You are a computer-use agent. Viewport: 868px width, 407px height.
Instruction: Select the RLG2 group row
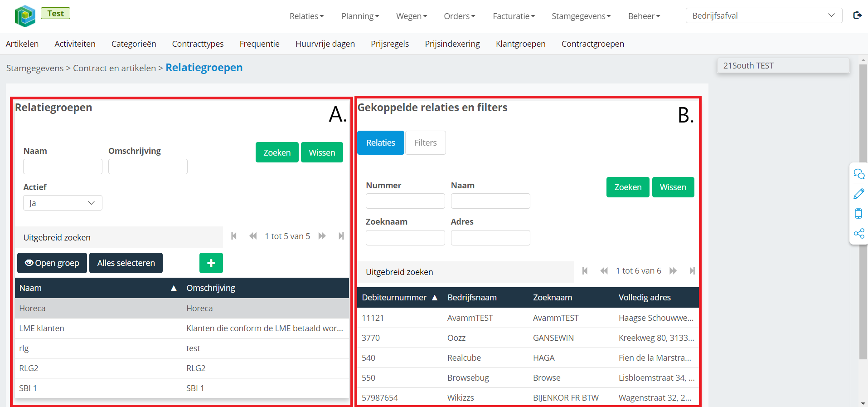(x=182, y=368)
